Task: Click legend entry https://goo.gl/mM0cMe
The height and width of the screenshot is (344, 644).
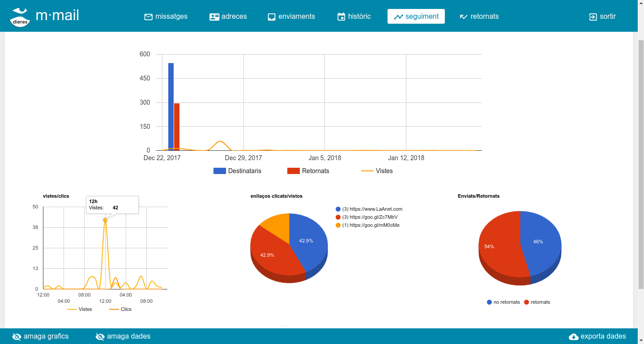Action: [367, 225]
